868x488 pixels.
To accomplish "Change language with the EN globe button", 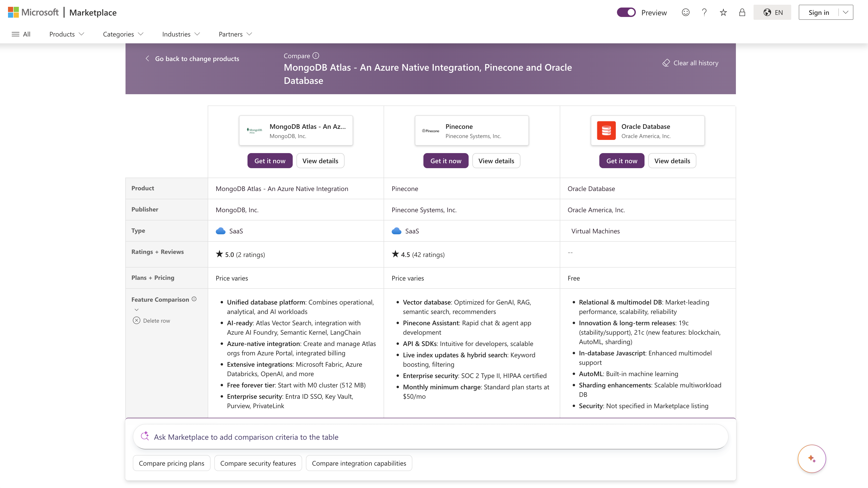I will tap(772, 12).
